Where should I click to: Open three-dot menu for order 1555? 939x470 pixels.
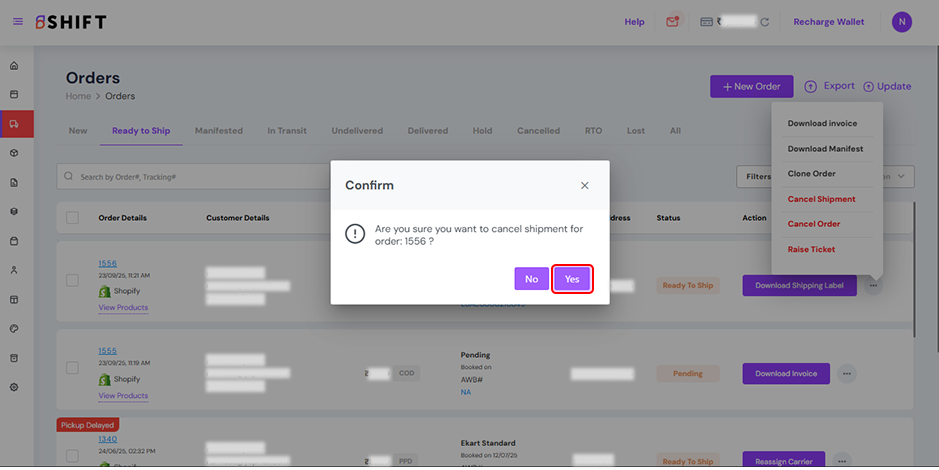[x=847, y=374]
